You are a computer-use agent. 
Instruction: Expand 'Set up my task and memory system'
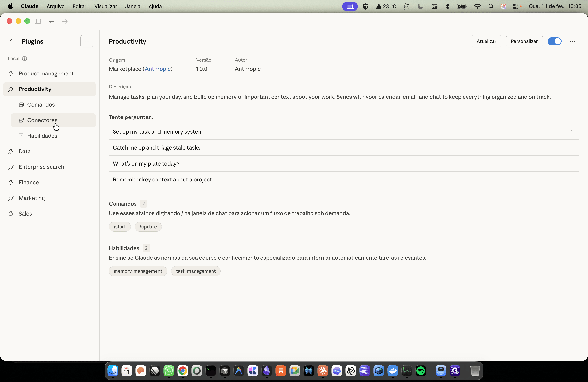[344, 132]
